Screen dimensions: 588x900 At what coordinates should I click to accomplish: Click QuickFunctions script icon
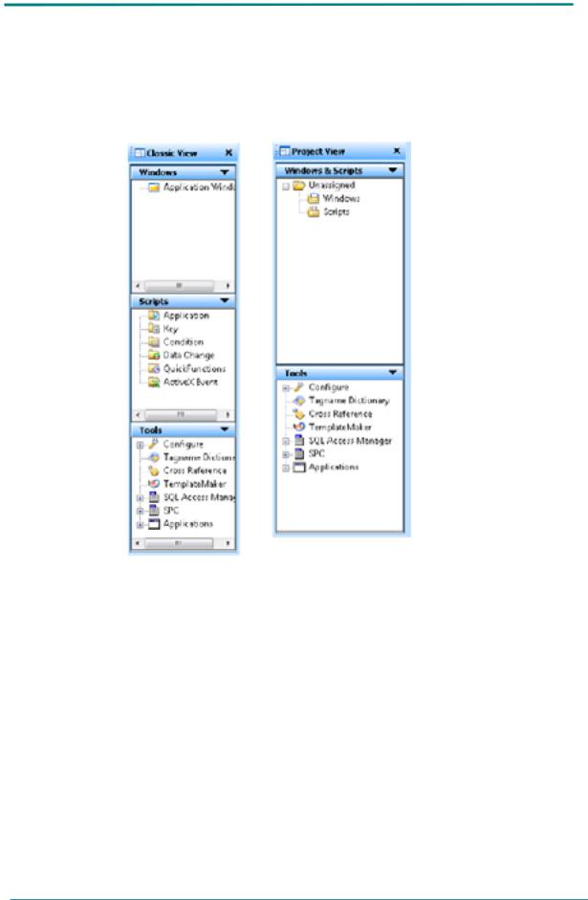153,368
